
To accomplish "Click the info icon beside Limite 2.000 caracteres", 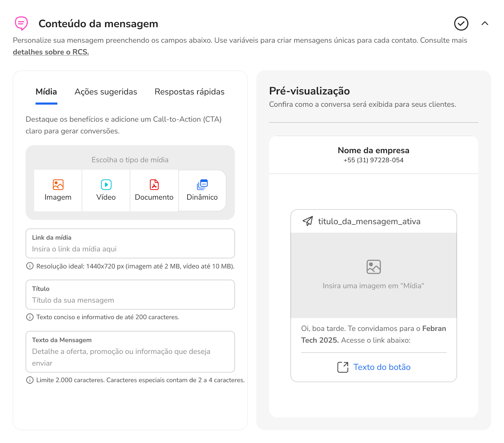I will point(30,380).
